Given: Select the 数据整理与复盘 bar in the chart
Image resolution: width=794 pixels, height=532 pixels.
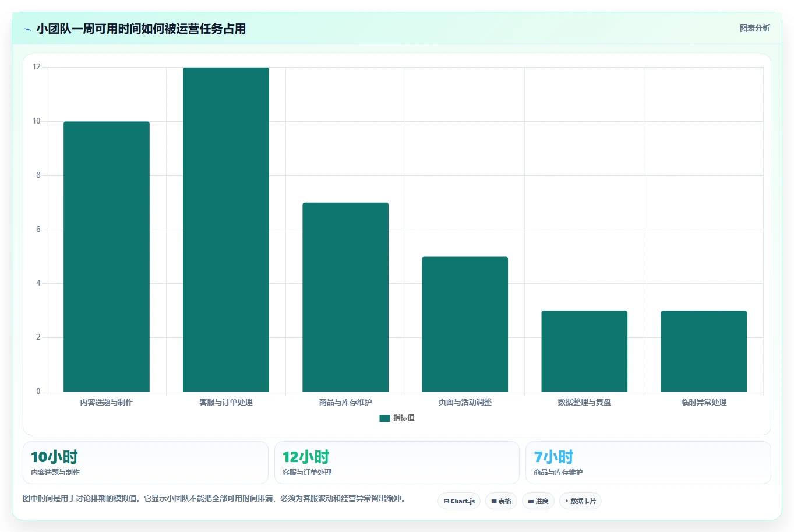Looking at the screenshot, I should [x=584, y=351].
